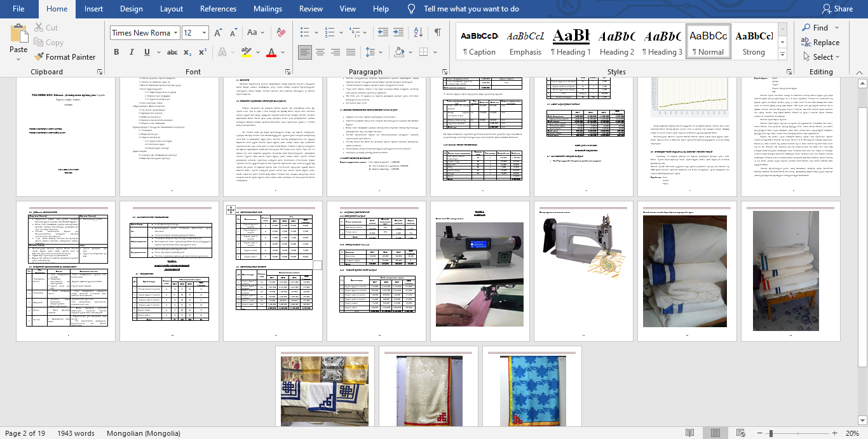The image size is (868, 439).
Task: Click the 20% zoom level
Action: click(852, 433)
